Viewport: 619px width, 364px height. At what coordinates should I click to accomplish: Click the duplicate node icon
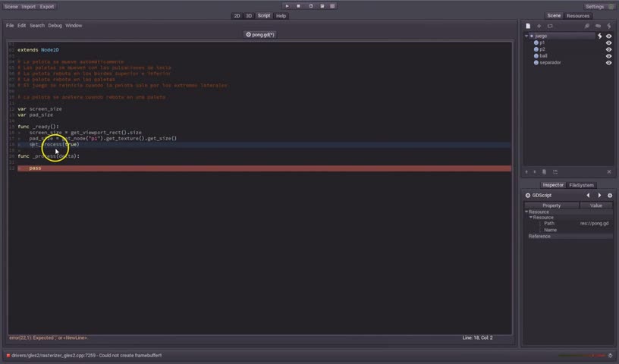tap(545, 171)
